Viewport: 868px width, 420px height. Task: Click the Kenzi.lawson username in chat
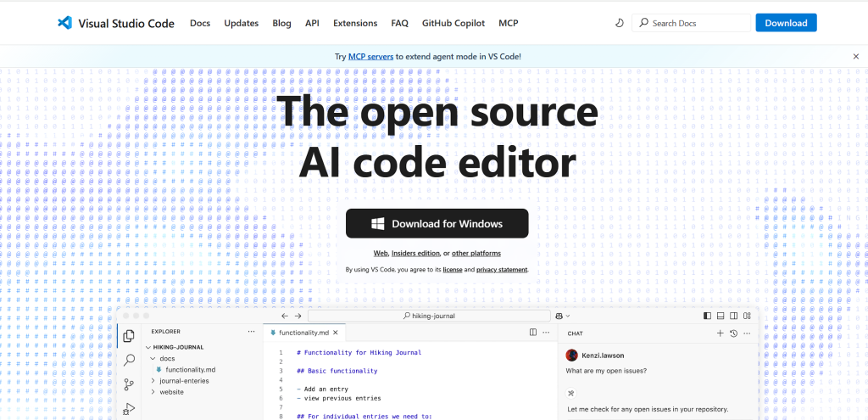point(603,356)
